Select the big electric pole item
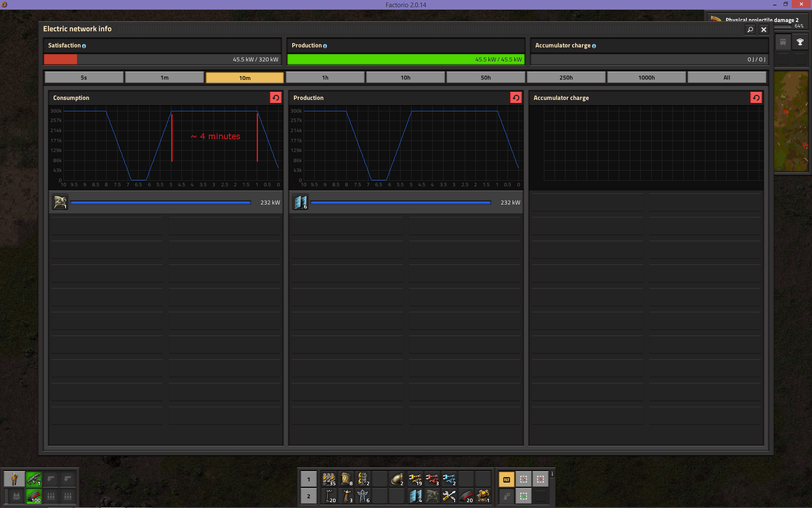 pos(363,496)
